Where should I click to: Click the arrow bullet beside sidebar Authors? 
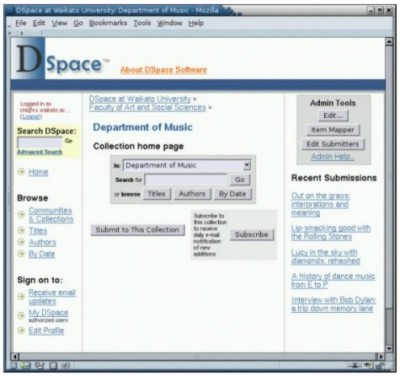pos(21,242)
